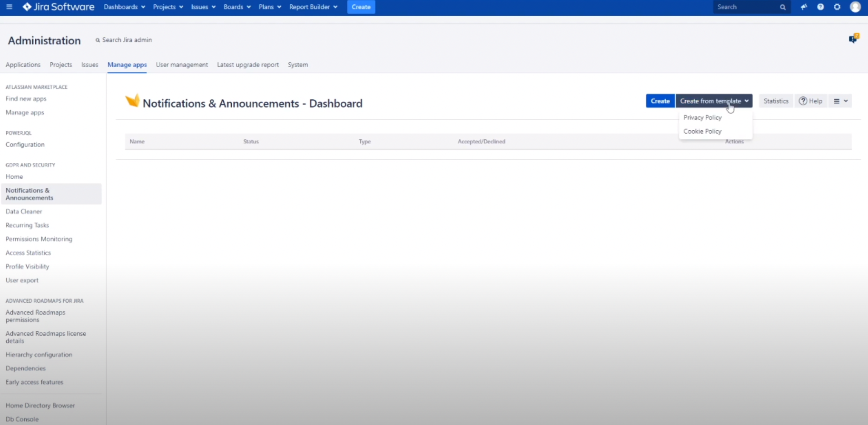The image size is (868, 425).
Task: Click the Help button on dashboard
Action: (810, 101)
